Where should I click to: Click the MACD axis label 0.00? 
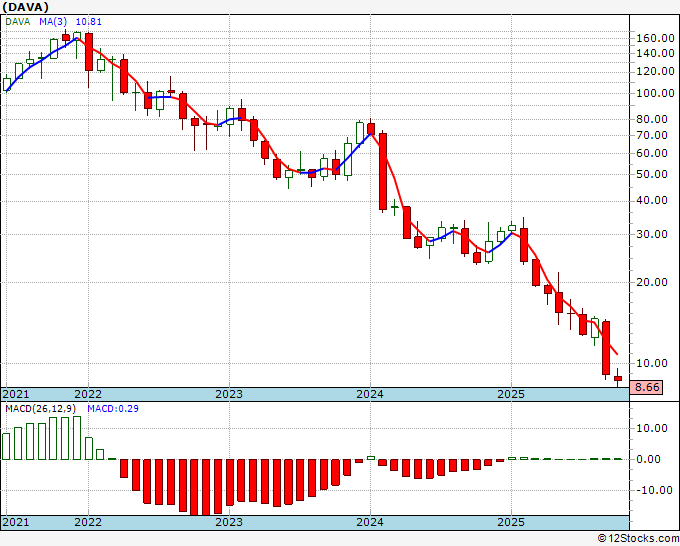[648, 459]
